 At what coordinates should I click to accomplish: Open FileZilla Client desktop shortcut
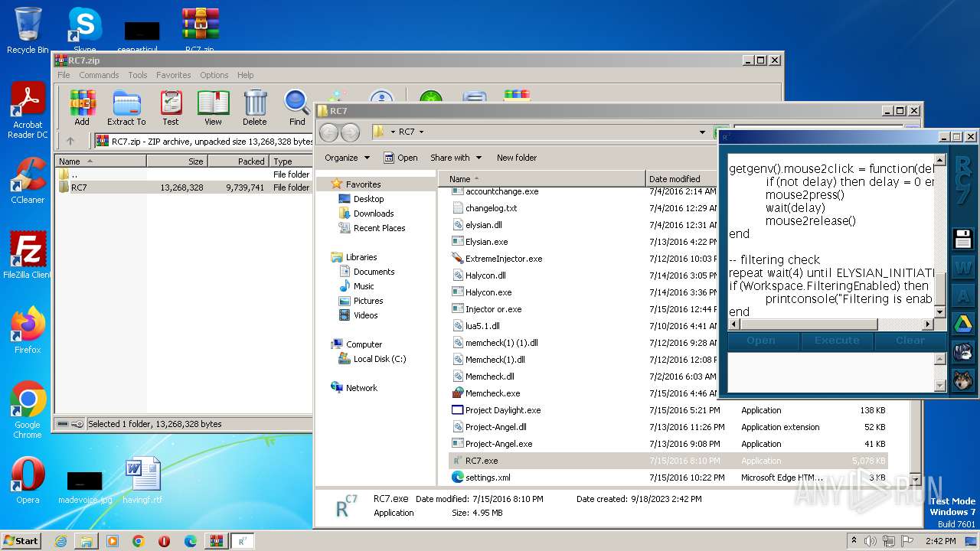28,256
